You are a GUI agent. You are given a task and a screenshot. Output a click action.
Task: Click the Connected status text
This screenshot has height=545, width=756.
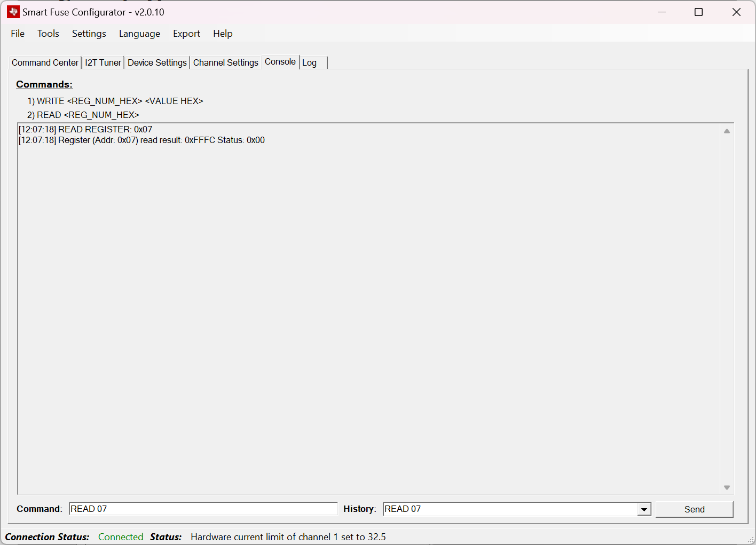coord(121,536)
